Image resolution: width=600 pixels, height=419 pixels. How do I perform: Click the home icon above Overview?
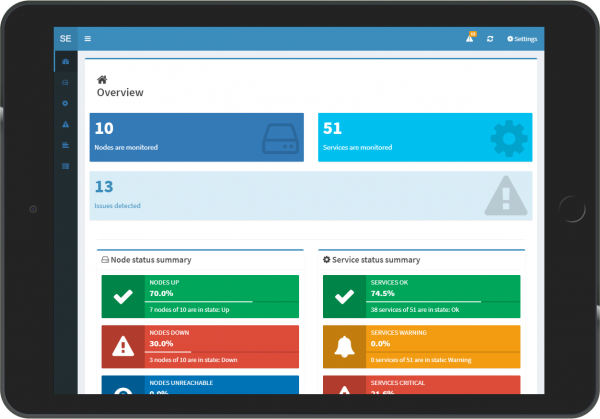click(x=102, y=78)
